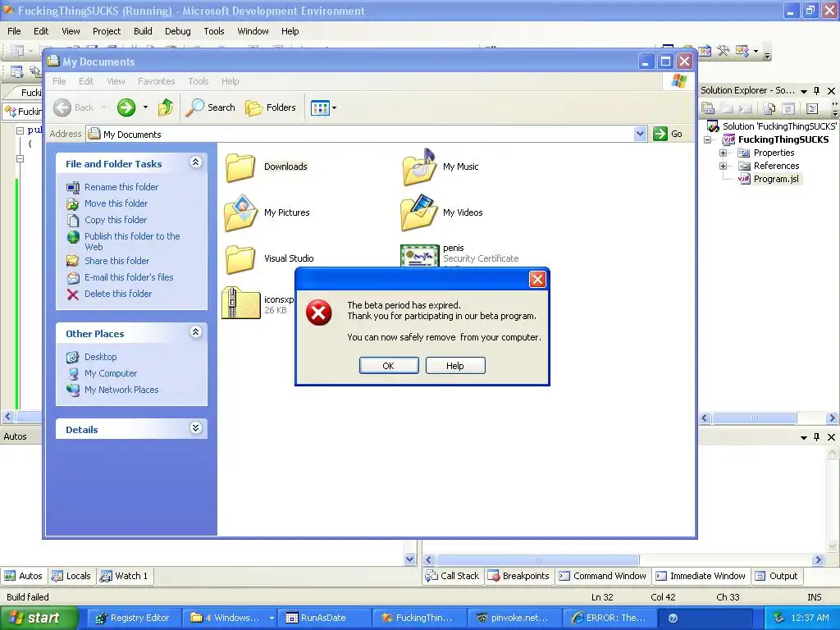The height and width of the screenshot is (630, 840).
Task: Switch to the Watch 1 tab
Action: [125, 576]
